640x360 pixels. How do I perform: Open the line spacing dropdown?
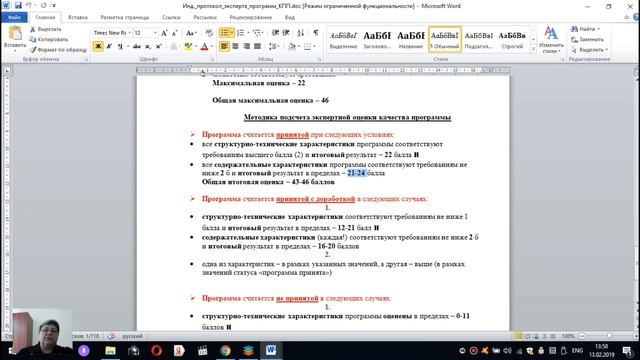click(x=274, y=47)
